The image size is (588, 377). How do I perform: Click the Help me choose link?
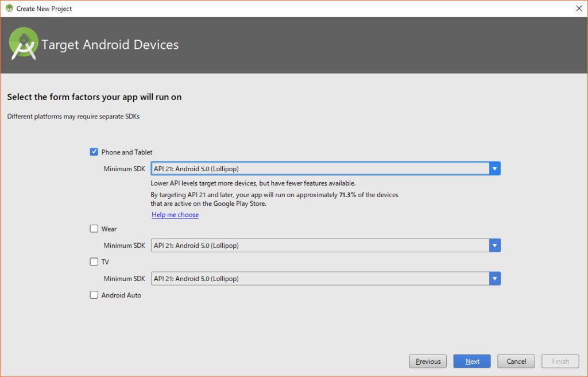[175, 215]
